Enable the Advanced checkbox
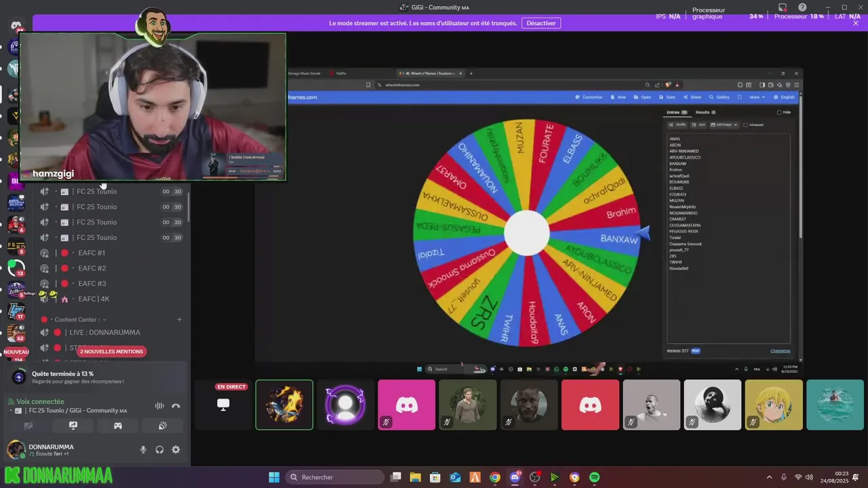 [x=745, y=125]
